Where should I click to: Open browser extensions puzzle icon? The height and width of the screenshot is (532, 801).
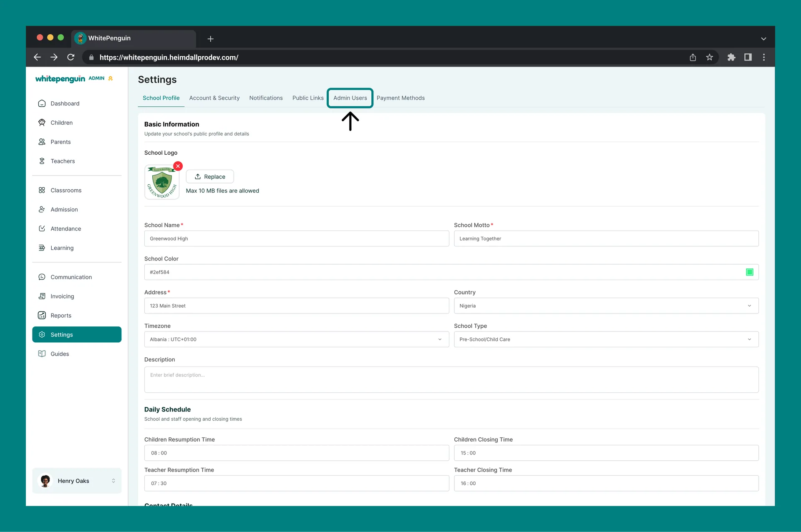(x=731, y=57)
